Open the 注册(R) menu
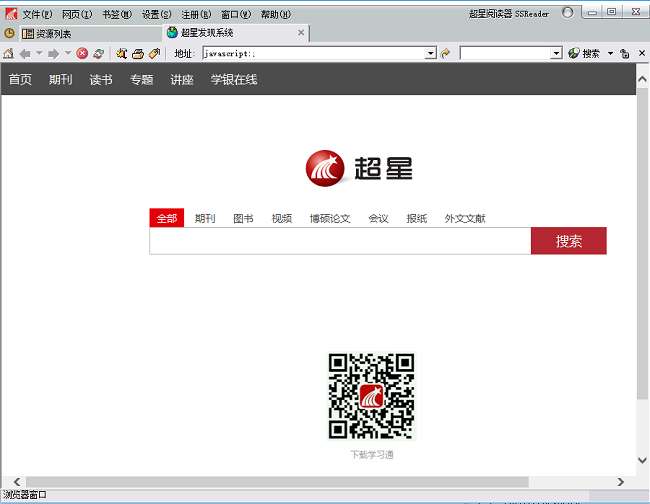Screen dimensions: 650x504 pos(196,15)
